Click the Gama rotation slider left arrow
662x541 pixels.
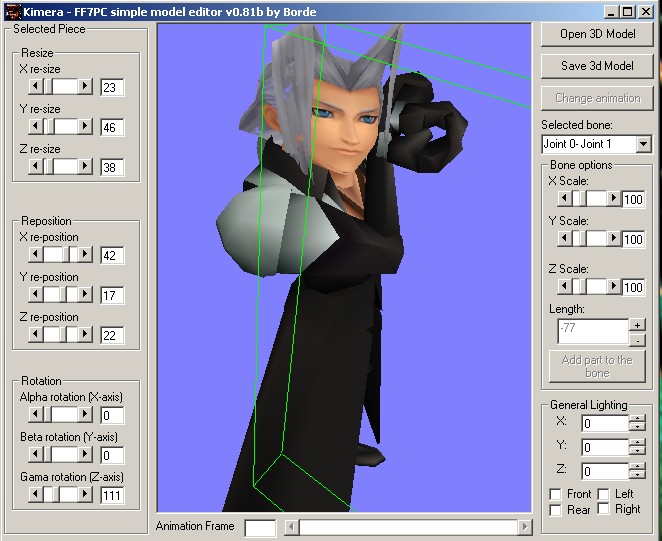[37, 495]
